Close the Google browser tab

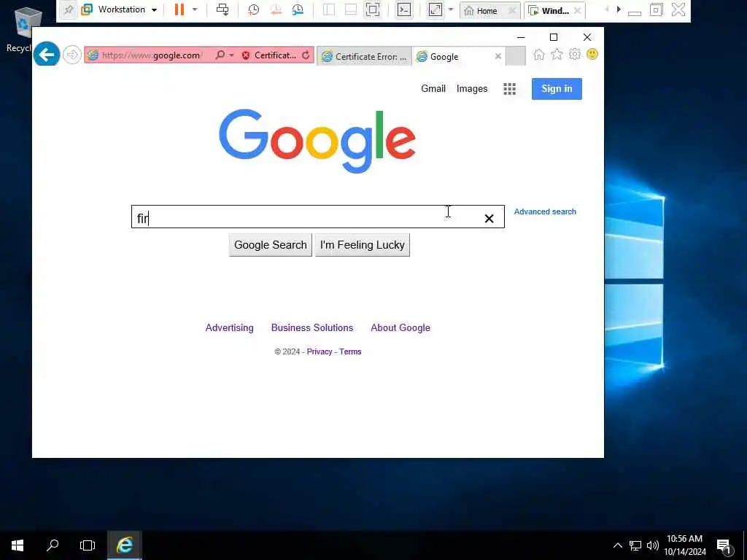tap(498, 56)
